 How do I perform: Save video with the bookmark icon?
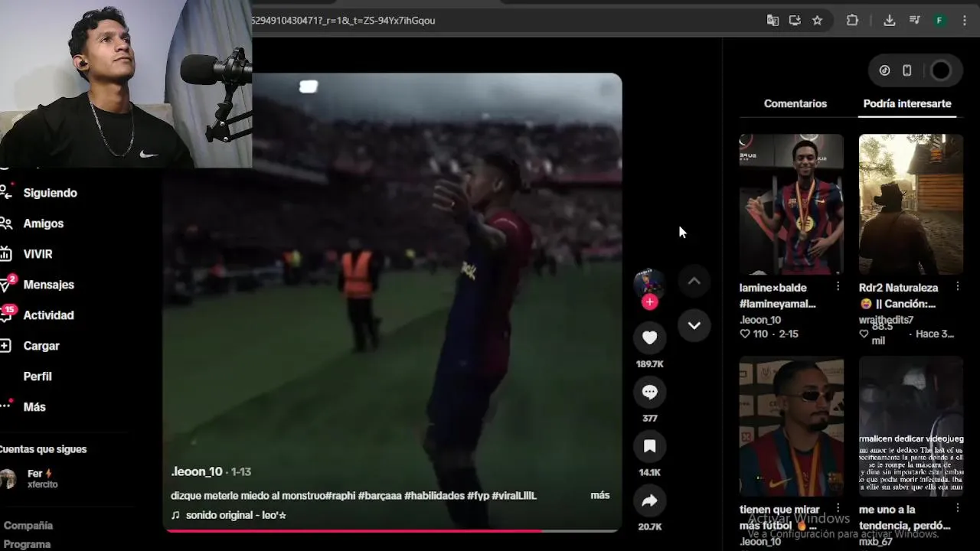[x=649, y=446]
